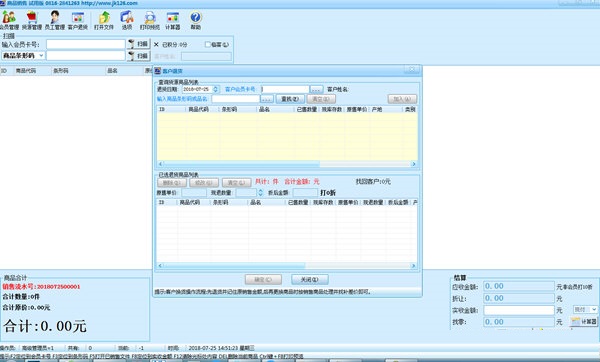This screenshot has width=600, height=362.
Task: Click the X icon next to points label
Action: [x=156, y=44]
